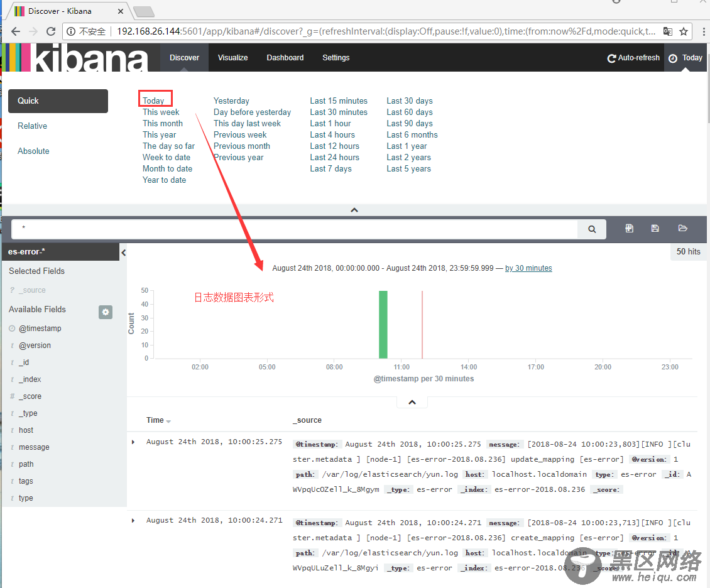Choose Last 30 days range
Screen dimensions: 710x588
pyautogui.click(x=410, y=101)
